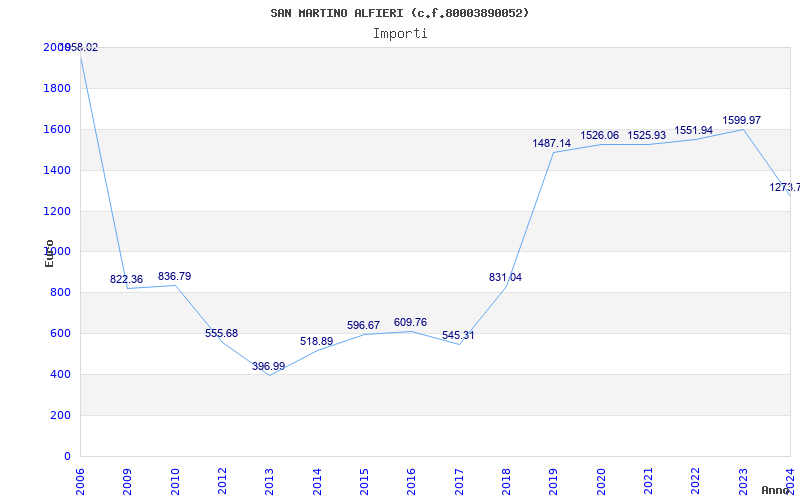Click the 200 y-axis tick label
Viewport: 800px width, 500px height.
click(x=61, y=415)
